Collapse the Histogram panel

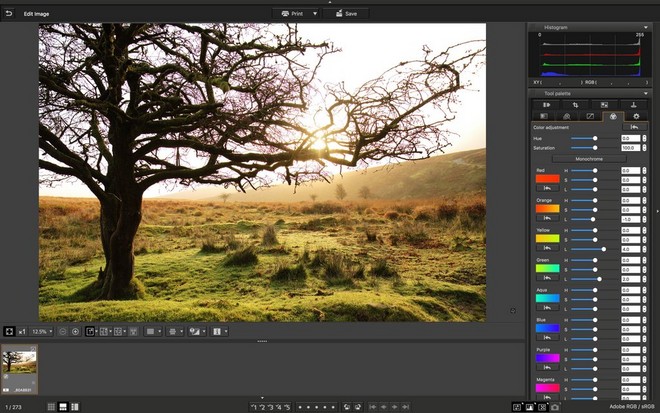pyautogui.click(x=646, y=27)
